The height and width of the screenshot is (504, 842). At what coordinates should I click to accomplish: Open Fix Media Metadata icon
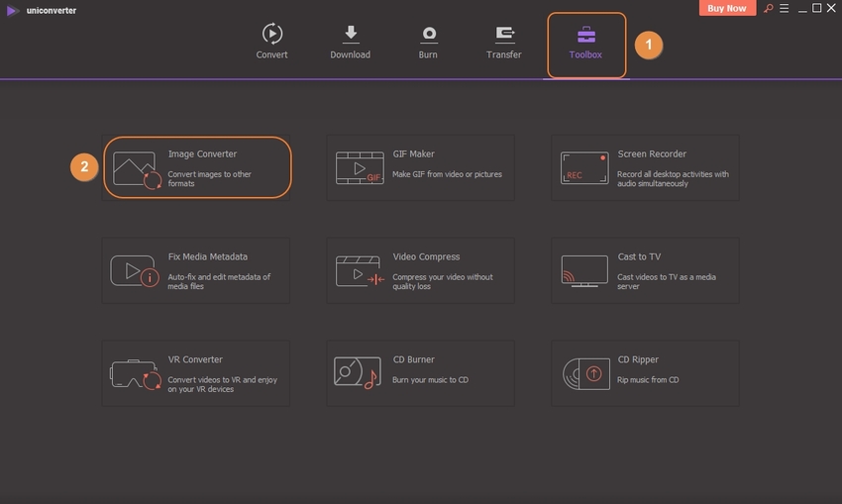136,271
